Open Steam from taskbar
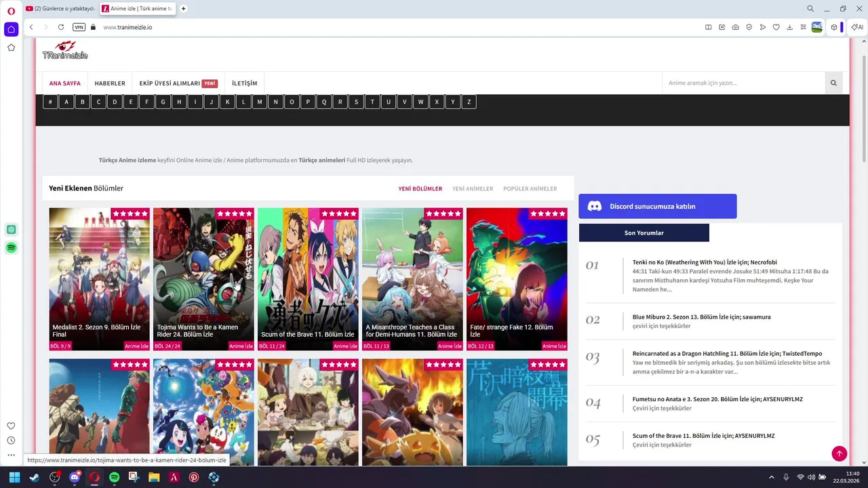 click(34, 477)
